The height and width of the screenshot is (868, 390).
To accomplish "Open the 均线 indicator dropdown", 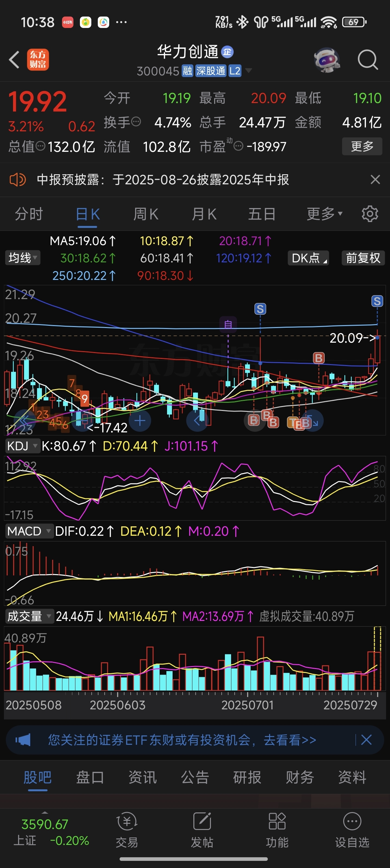I will coord(22,258).
